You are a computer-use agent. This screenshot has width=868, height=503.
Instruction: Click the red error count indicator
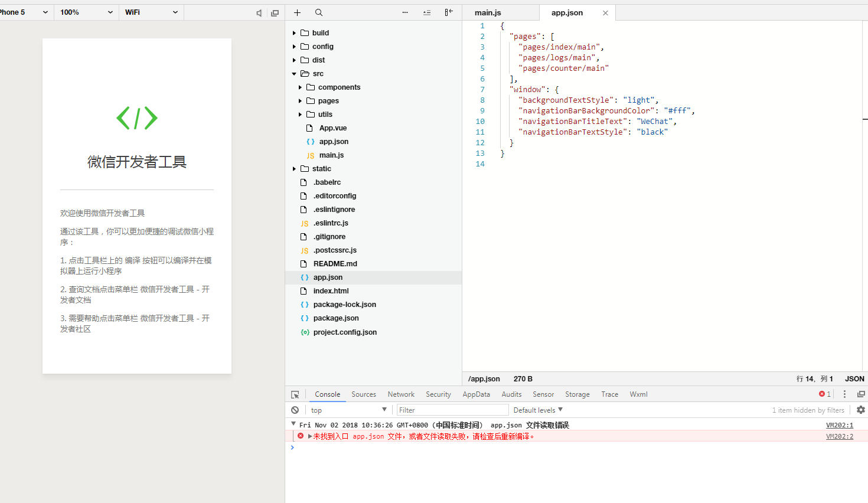click(825, 394)
